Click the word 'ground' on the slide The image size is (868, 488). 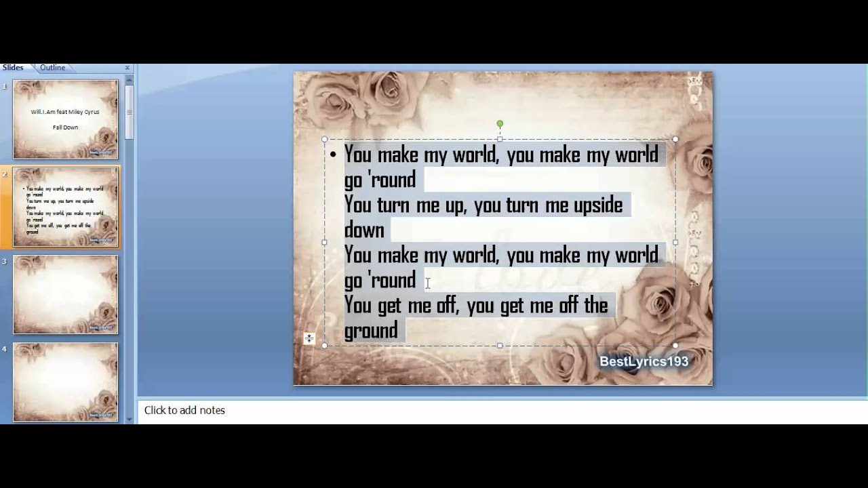[371, 331]
